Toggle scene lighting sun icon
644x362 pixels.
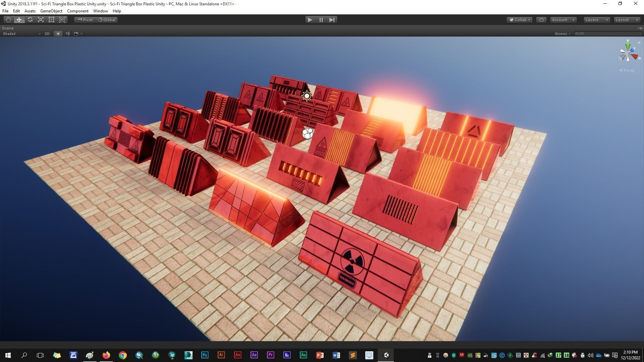tap(58, 34)
